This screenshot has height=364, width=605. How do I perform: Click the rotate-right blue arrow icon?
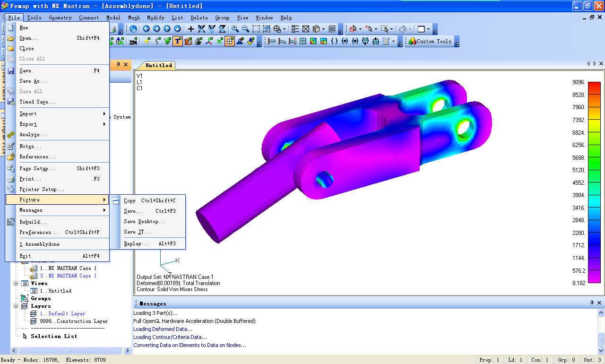[156, 29]
